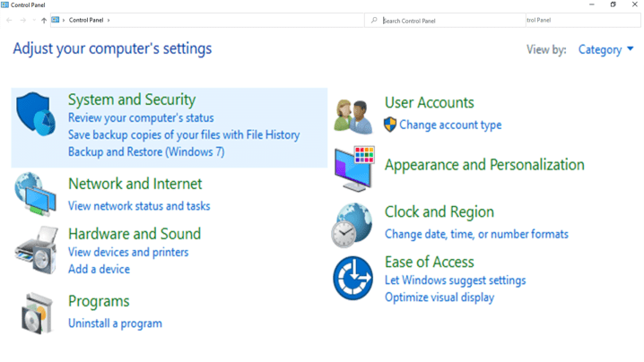
Task: Open Backup and Restore (Windows 7)
Action: (x=146, y=152)
